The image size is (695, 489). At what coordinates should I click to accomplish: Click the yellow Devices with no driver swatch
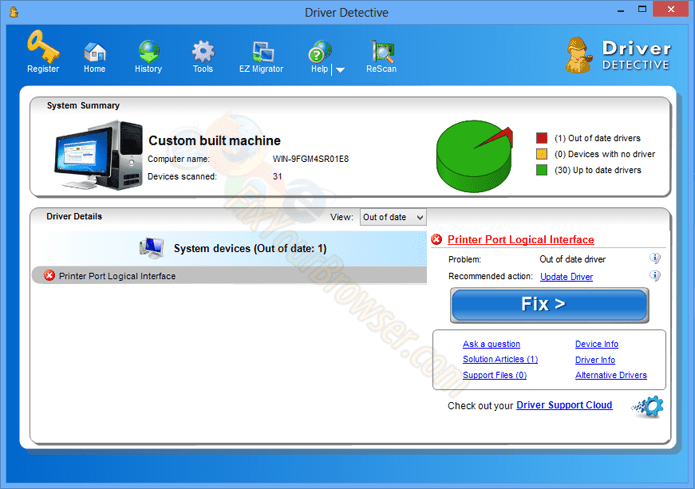pos(541,154)
